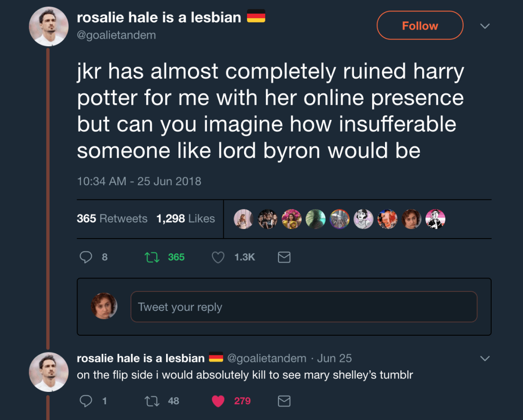Share mary shelley tweet via message icon
Viewport: 523px width, 420px height.
(284, 401)
